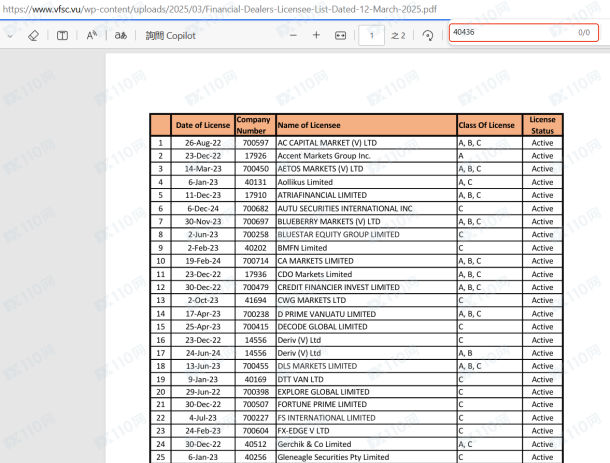610x463 pixels.
Task: Select 'DTT VAN LTD' licensee name
Action: coord(300,379)
